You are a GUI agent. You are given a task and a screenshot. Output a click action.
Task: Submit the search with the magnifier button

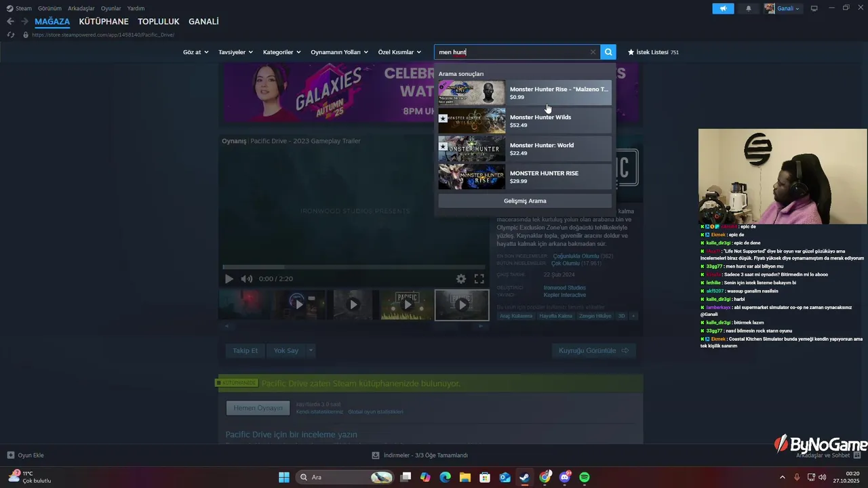[608, 52]
